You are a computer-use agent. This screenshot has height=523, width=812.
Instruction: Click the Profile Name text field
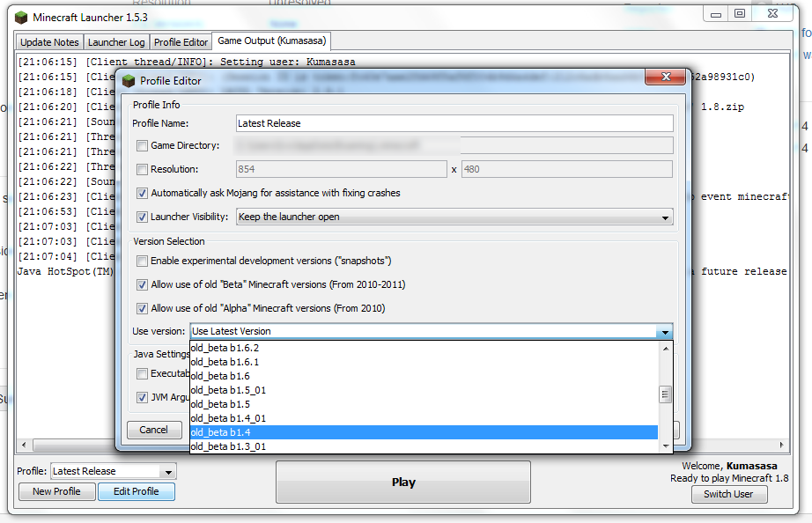(x=454, y=123)
